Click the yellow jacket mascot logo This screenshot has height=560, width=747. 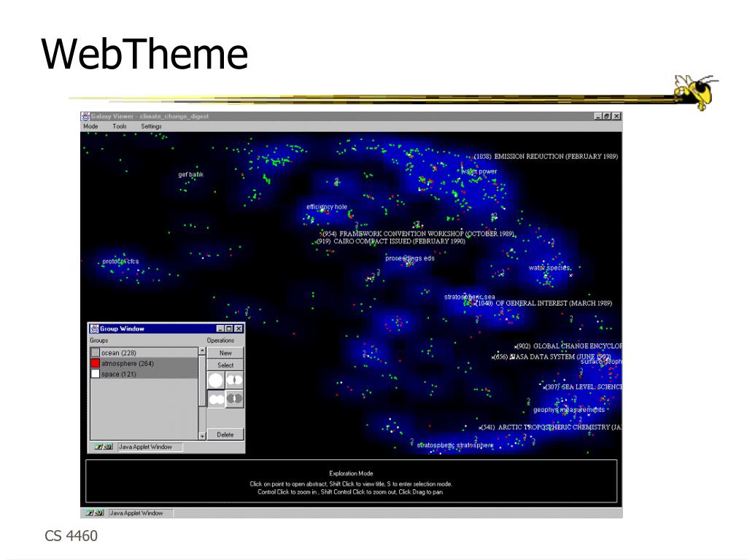[x=695, y=92]
